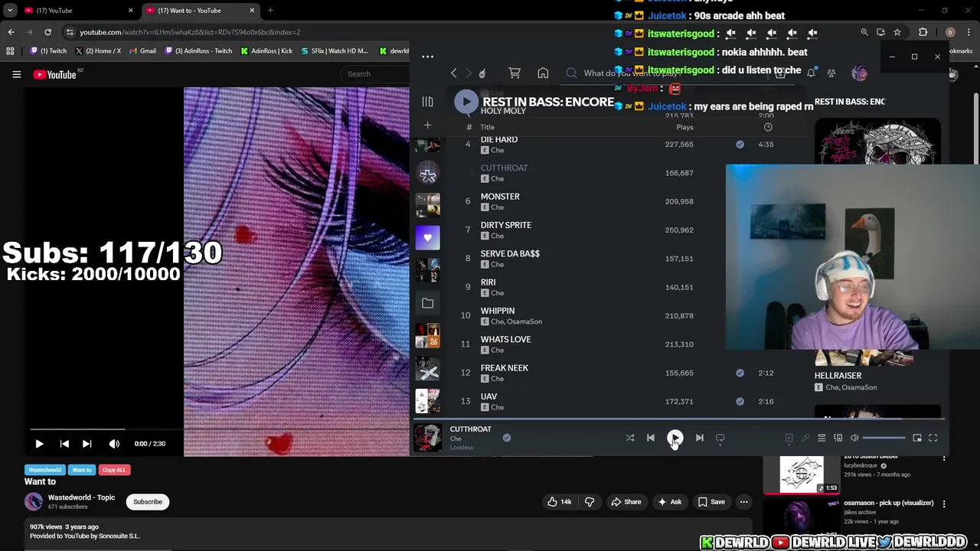Toggle repeat mode in music player

[x=720, y=438]
